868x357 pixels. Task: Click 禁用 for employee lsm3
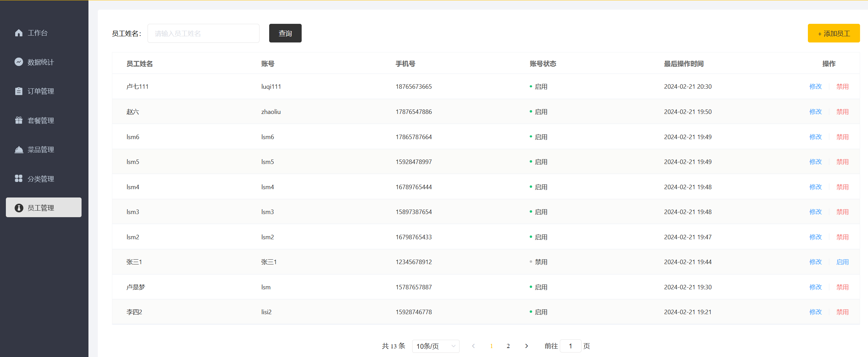[x=842, y=212]
